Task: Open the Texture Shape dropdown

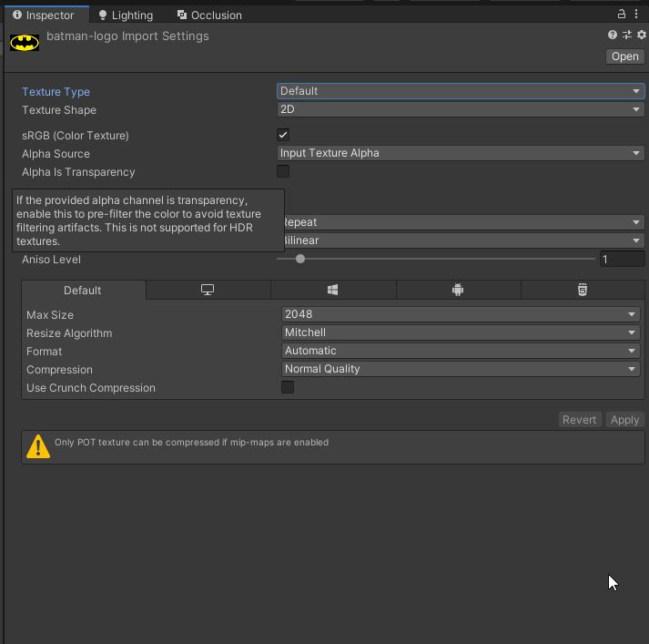Action: (x=461, y=109)
